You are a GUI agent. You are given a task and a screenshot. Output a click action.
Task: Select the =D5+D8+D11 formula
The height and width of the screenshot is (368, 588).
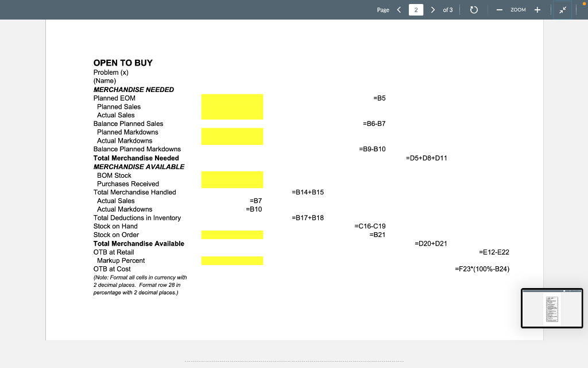coord(427,158)
